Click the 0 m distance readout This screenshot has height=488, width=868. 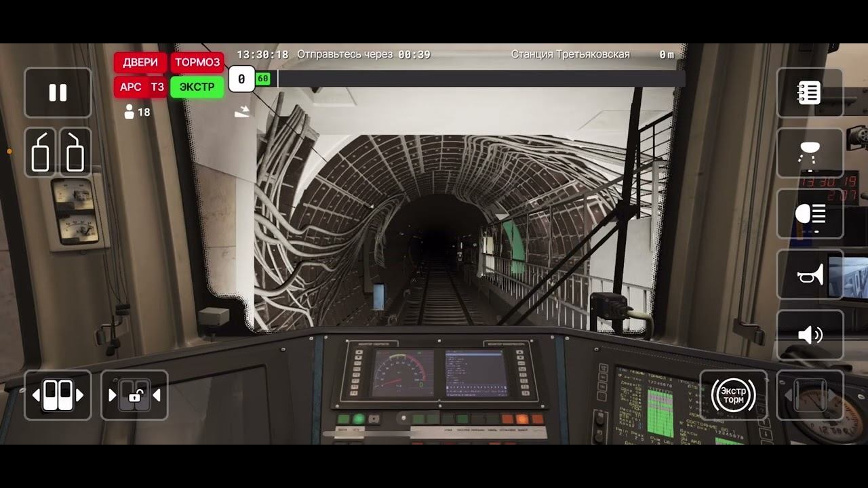(x=667, y=55)
